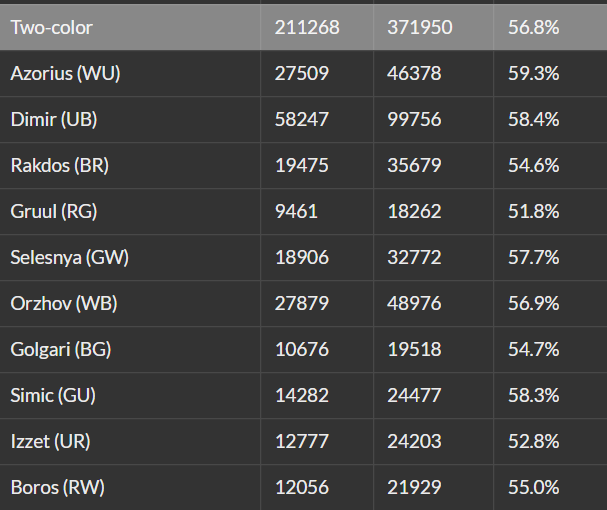Select the Dimir (UB) row label
Viewport: 607px width, 510px height.
tap(54, 119)
